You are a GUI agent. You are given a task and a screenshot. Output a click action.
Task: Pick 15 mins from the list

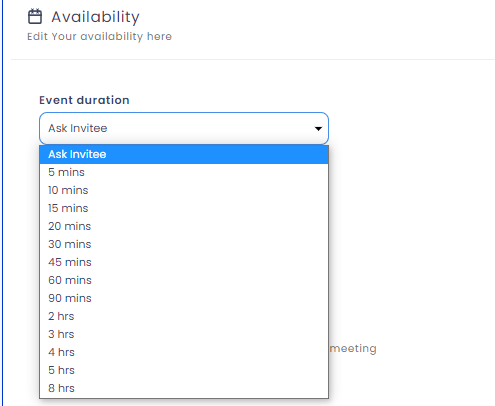184,208
